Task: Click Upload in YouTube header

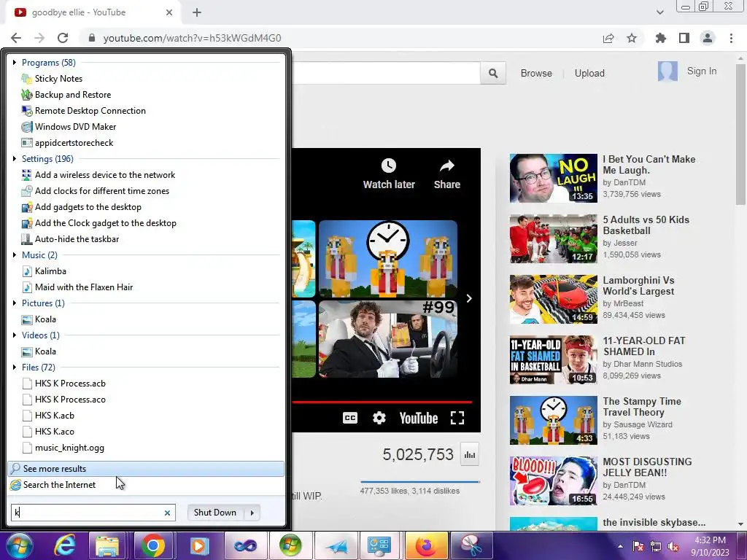Action: [589, 74]
